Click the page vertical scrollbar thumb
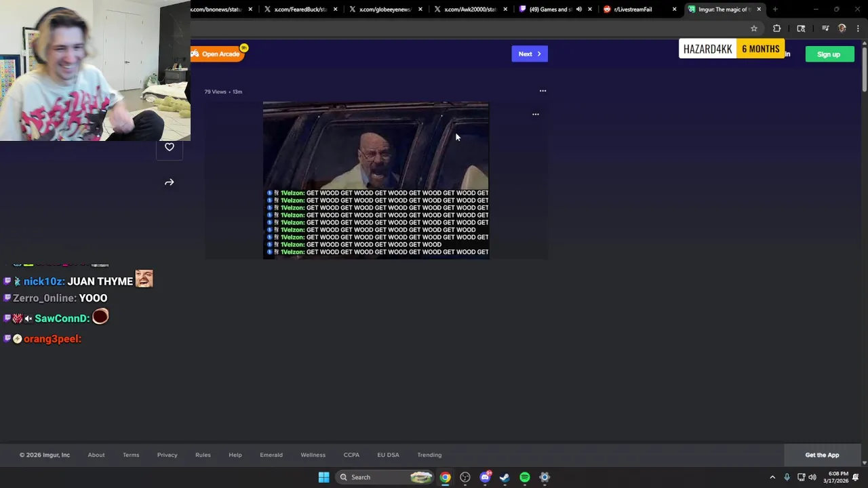 (864, 68)
